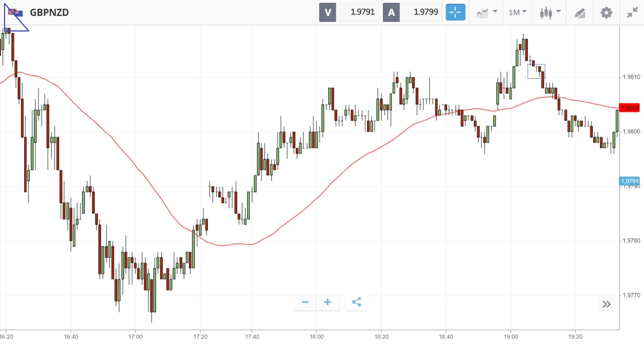Toggle the crosshair cursor button

455,12
